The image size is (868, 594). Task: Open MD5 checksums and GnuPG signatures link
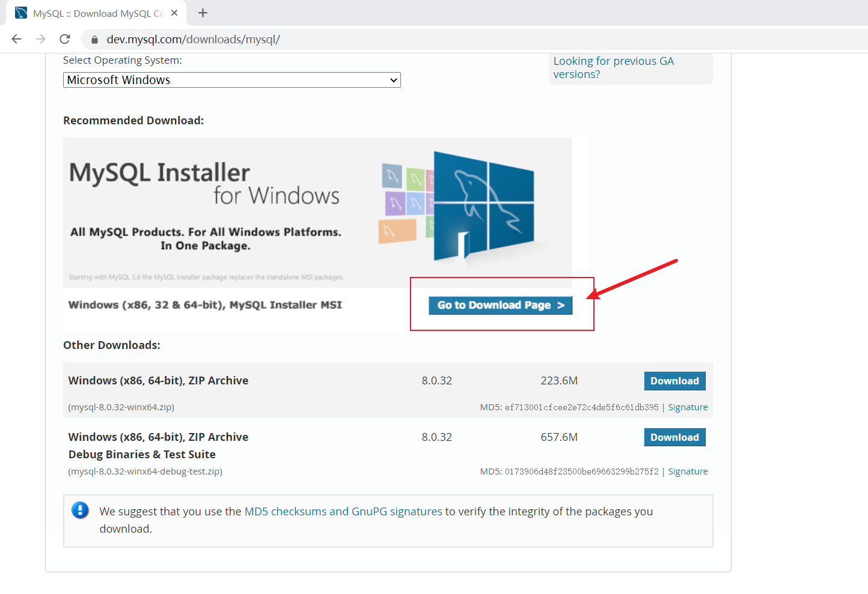pos(343,511)
